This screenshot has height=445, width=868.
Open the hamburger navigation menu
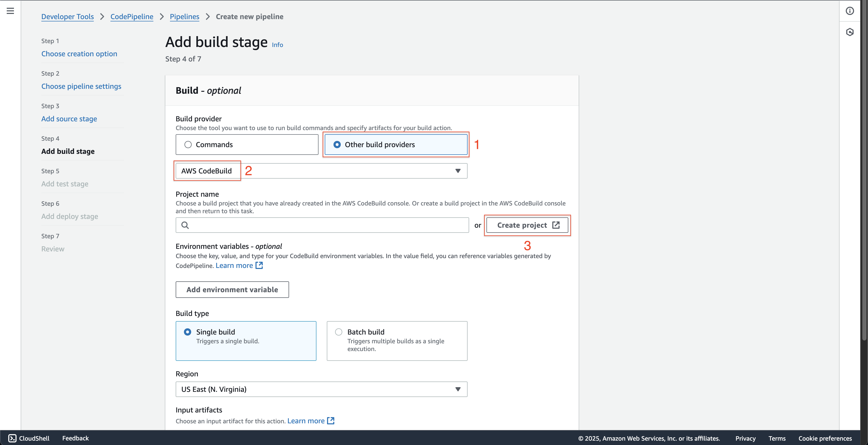10,11
